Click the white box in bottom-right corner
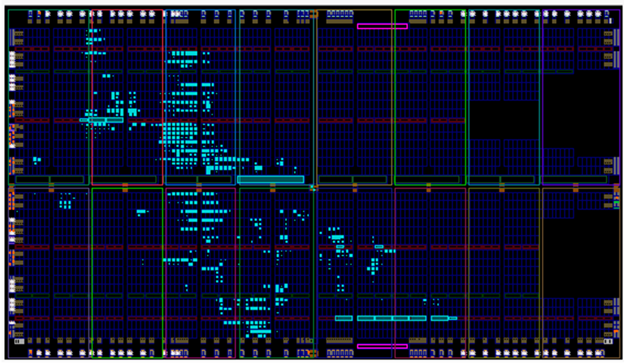Screen dimensions: 627x364 (x=608, y=341)
